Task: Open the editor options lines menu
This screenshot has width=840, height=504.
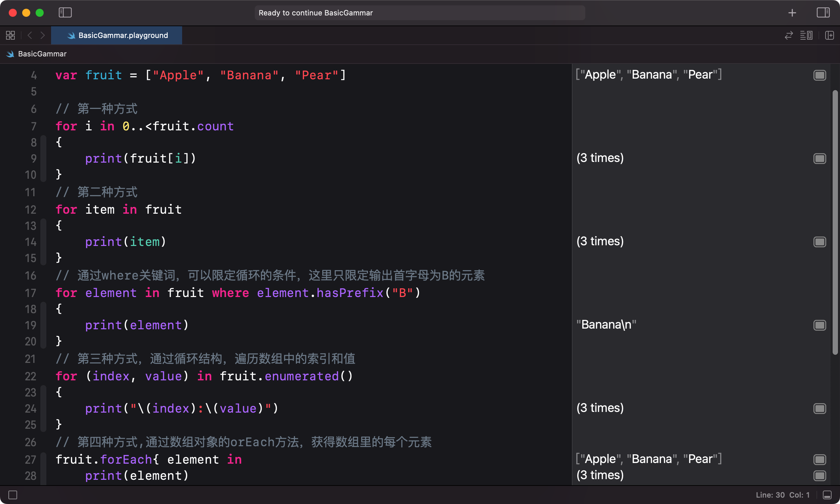Action: tap(806, 35)
